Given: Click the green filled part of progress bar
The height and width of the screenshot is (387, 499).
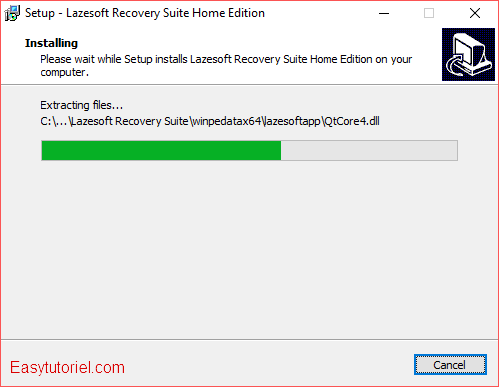Looking at the screenshot, I should tap(161, 151).
